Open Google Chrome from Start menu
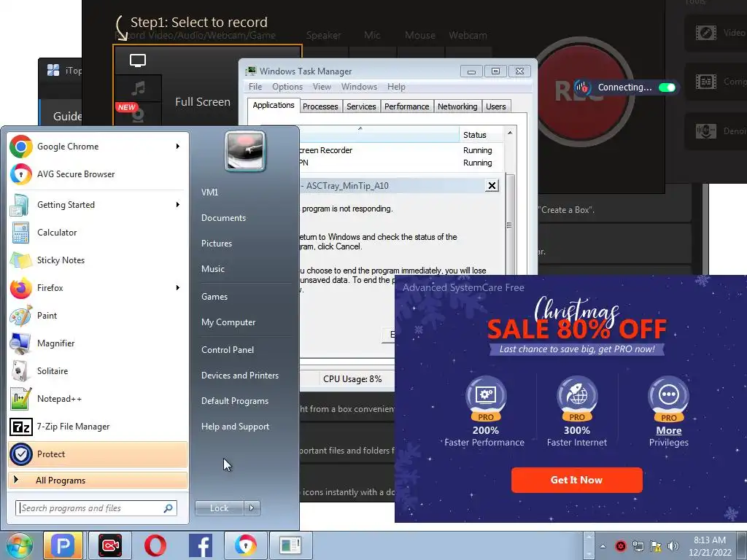 coord(98,146)
